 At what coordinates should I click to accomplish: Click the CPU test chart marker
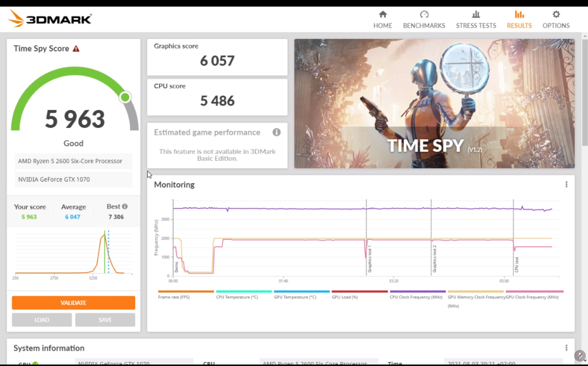(x=517, y=265)
